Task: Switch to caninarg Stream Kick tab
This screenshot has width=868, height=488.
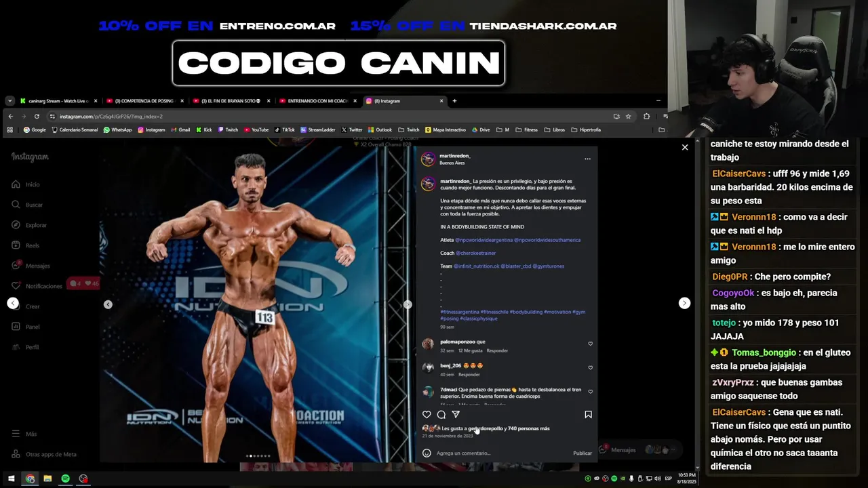Action: pyautogui.click(x=58, y=101)
